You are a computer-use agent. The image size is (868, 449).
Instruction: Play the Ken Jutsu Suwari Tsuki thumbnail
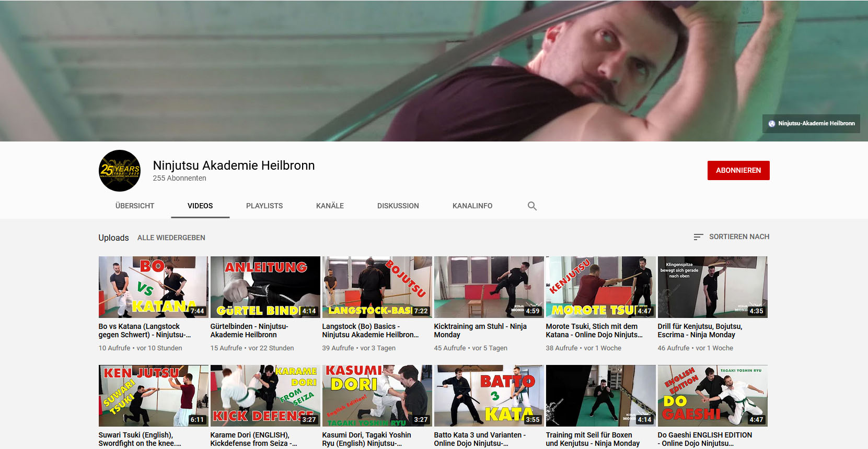(154, 396)
